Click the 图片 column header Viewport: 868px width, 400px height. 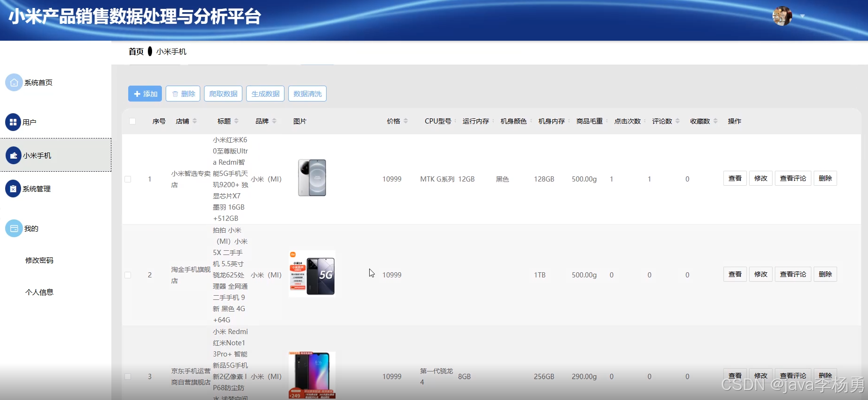coord(300,121)
